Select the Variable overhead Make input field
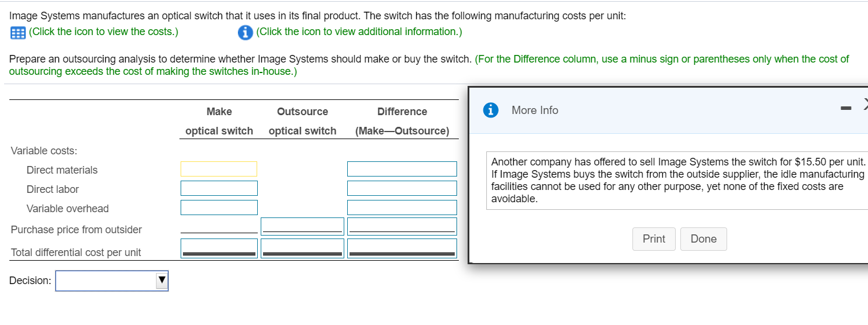Viewport: 868px width, 325px height. (219, 208)
